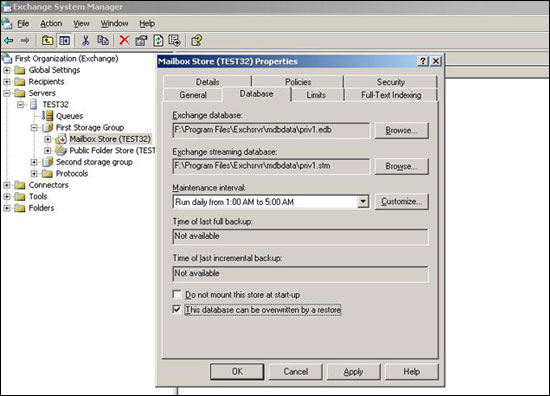Viewport: 550px width, 396px height.
Task: Expand the Second storage group node
Action: pos(34,162)
